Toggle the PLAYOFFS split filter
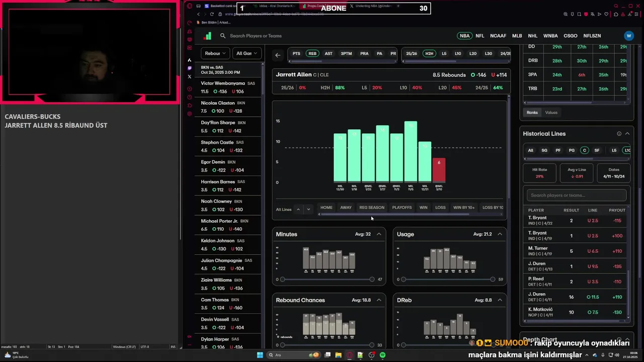The width and height of the screenshot is (644, 362). coord(402,207)
